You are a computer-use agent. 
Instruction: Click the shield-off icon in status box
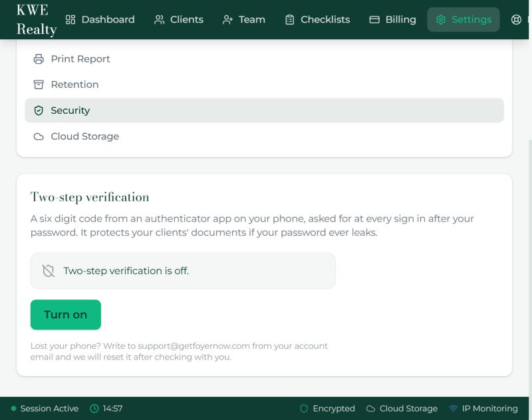tap(48, 271)
